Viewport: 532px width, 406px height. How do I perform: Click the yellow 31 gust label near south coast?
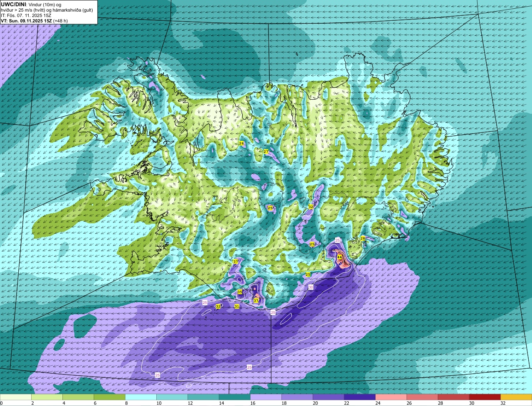pos(237,306)
